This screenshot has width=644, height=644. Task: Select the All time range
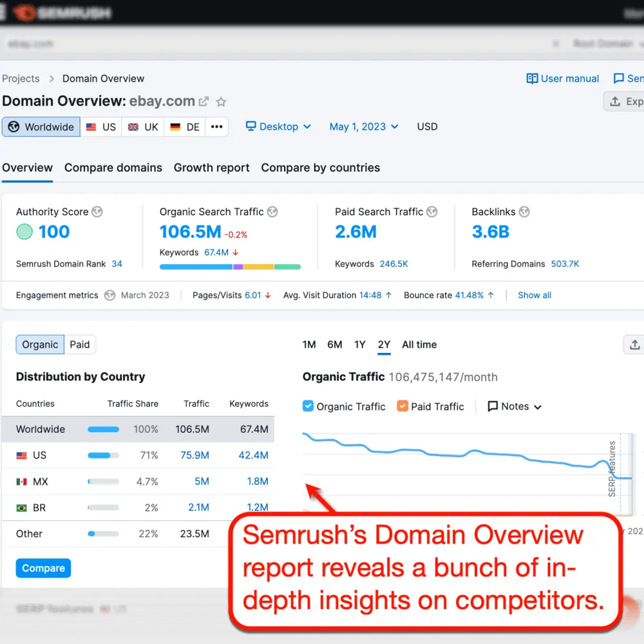[x=419, y=345]
